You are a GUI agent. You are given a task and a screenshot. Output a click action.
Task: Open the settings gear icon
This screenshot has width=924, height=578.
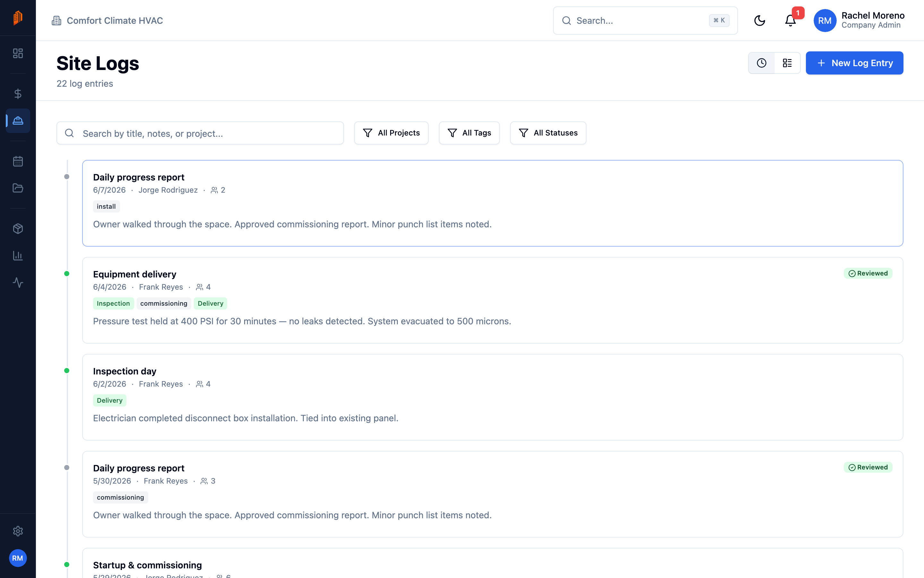(18, 531)
